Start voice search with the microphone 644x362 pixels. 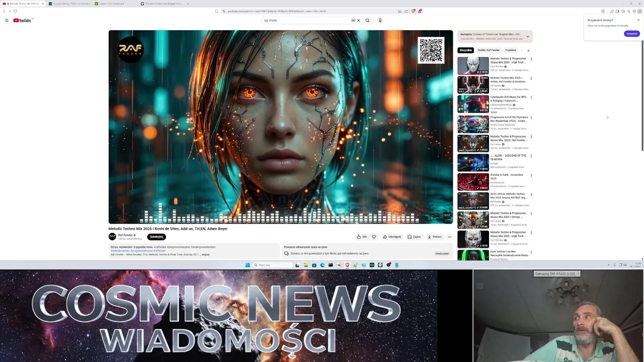click(380, 21)
